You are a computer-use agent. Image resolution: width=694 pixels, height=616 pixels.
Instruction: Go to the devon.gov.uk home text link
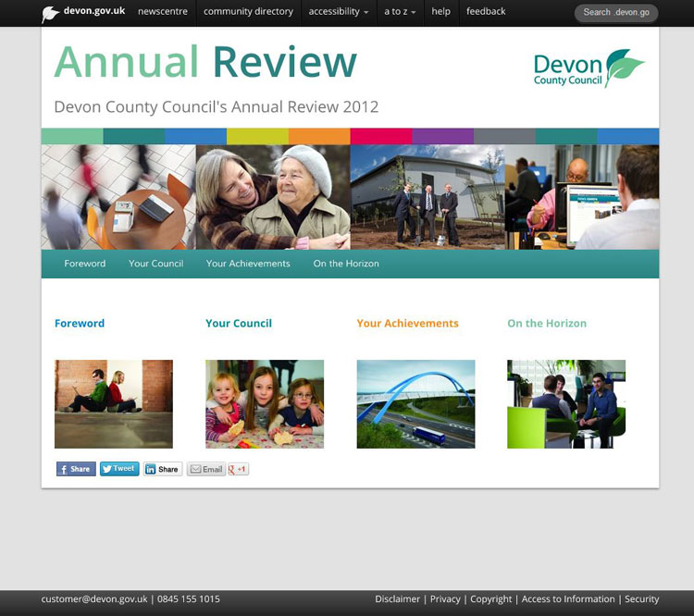point(94,10)
